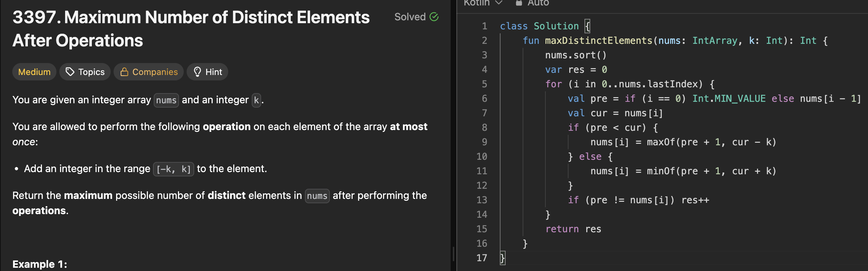The width and height of the screenshot is (868, 271).
Task: Click the lock icon beside Auto
Action: tap(519, 3)
